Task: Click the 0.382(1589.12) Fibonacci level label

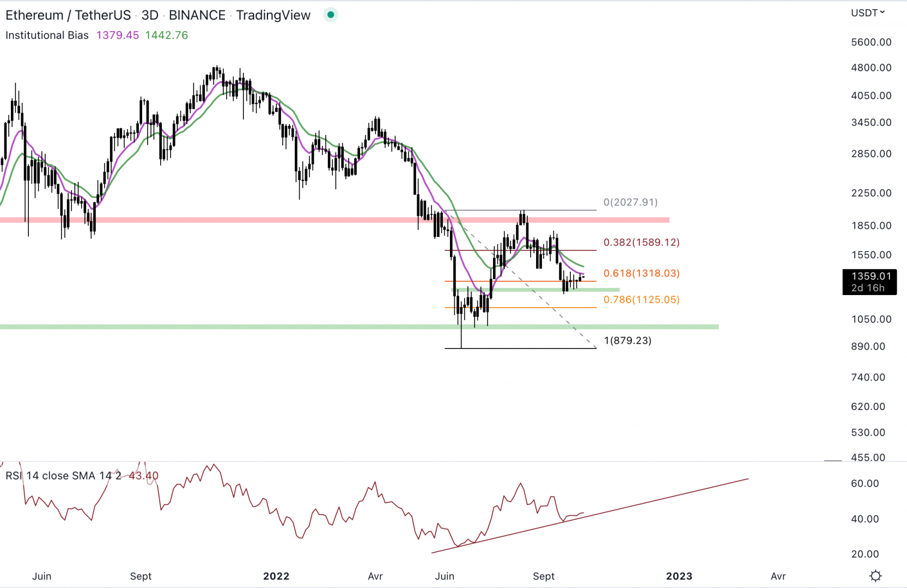Action: pos(641,242)
